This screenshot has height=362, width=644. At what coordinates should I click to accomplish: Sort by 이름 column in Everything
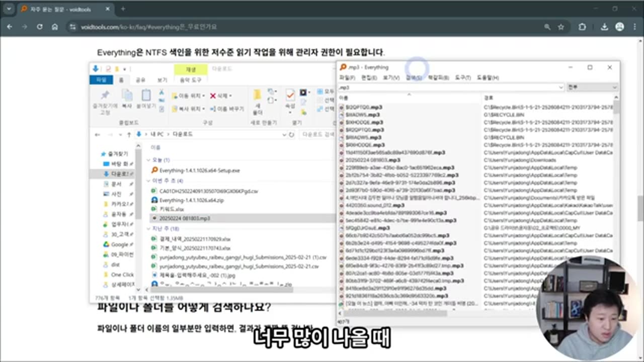[x=410, y=97]
